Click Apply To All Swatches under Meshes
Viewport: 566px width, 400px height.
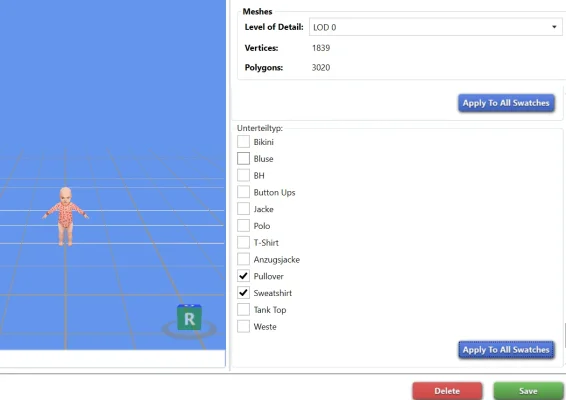506,103
